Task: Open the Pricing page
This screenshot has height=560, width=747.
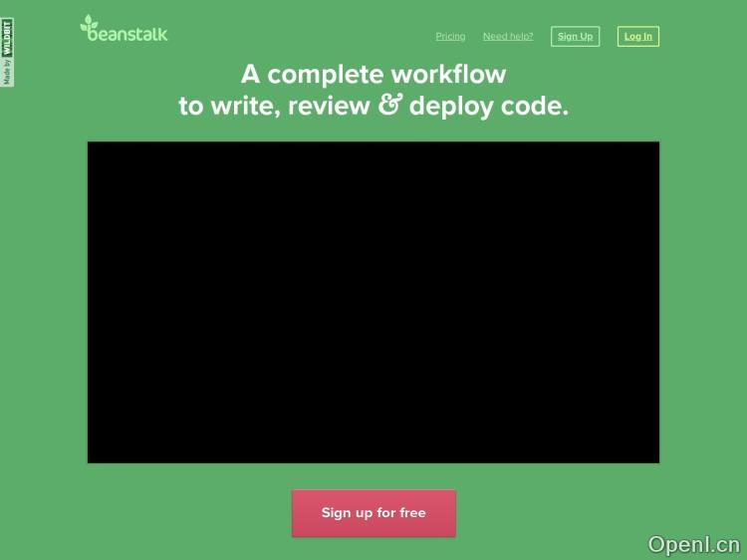Action: click(x=450, y=37)
